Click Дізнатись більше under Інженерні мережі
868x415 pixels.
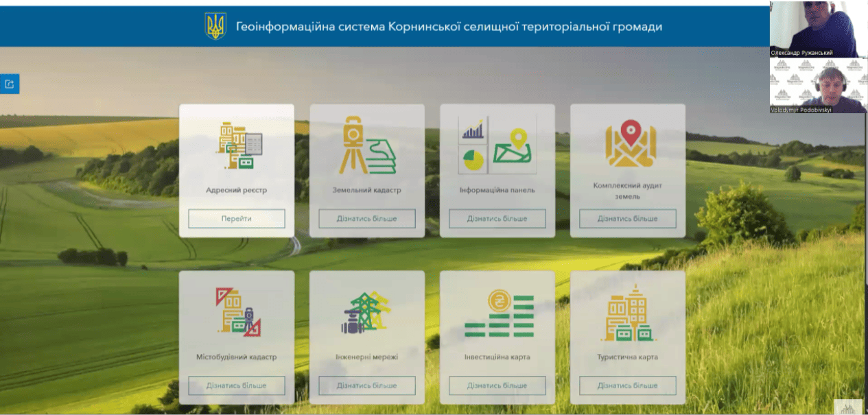click(367, 386)
